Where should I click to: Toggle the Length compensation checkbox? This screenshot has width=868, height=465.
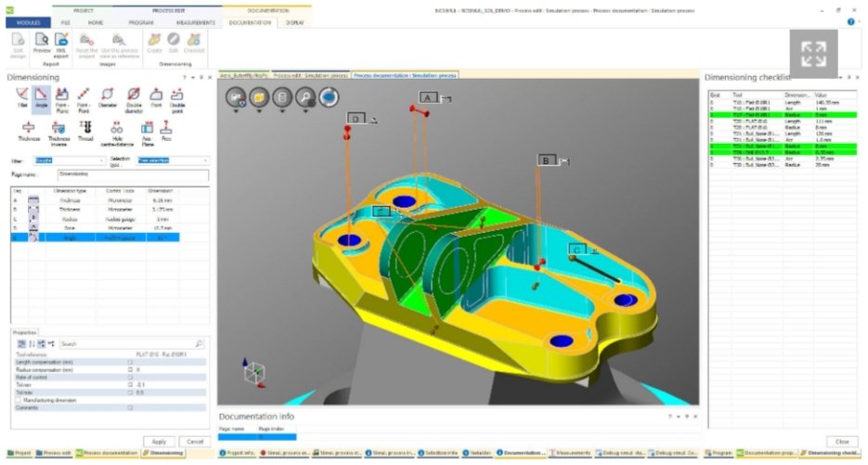point(131,362)
